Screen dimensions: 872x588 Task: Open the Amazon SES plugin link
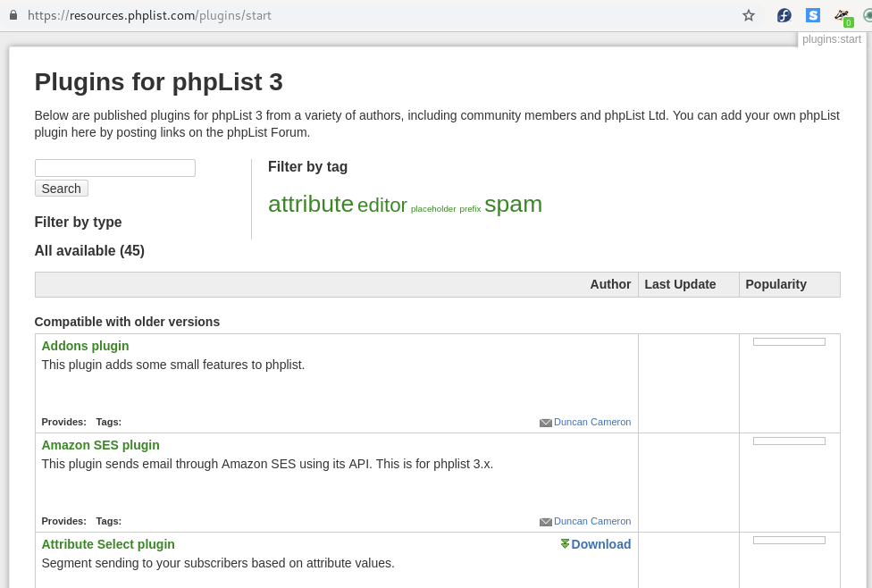[100, 445]
